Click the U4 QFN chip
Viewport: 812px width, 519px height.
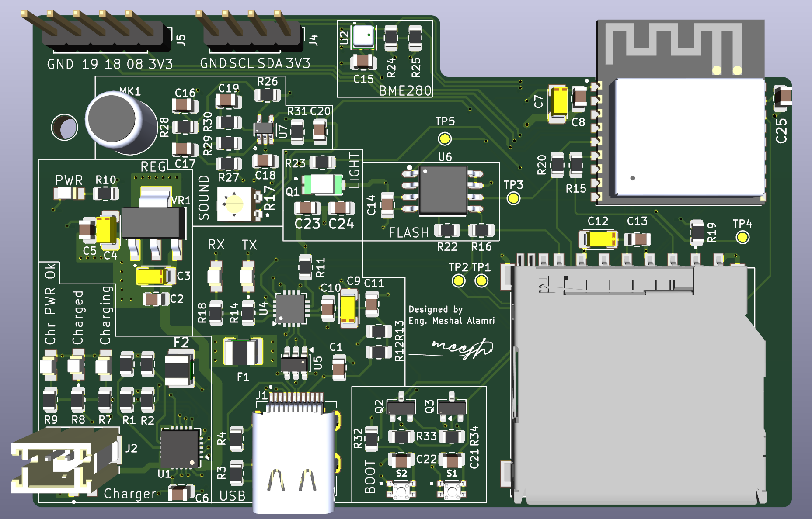tap(291, 308)
